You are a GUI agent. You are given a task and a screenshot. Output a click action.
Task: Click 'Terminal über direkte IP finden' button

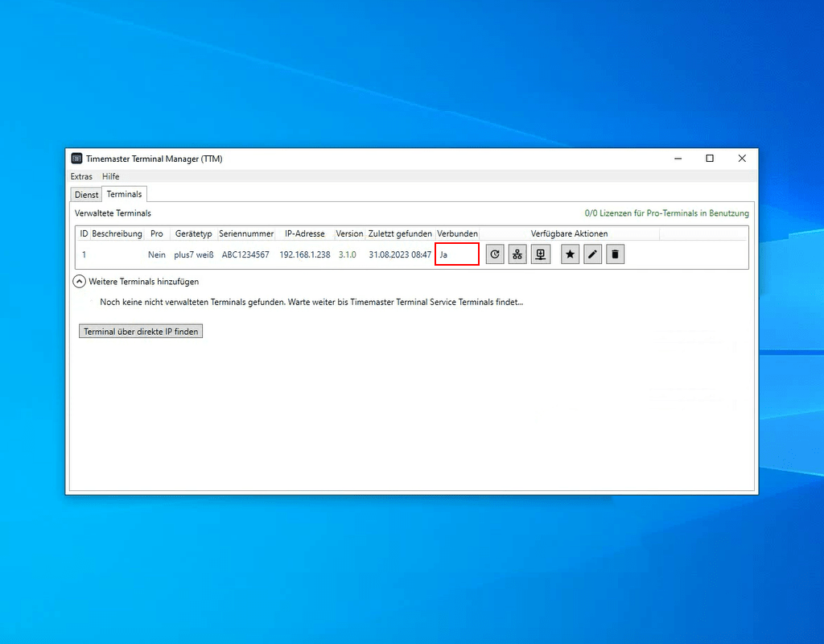click(x=141, y=331)
